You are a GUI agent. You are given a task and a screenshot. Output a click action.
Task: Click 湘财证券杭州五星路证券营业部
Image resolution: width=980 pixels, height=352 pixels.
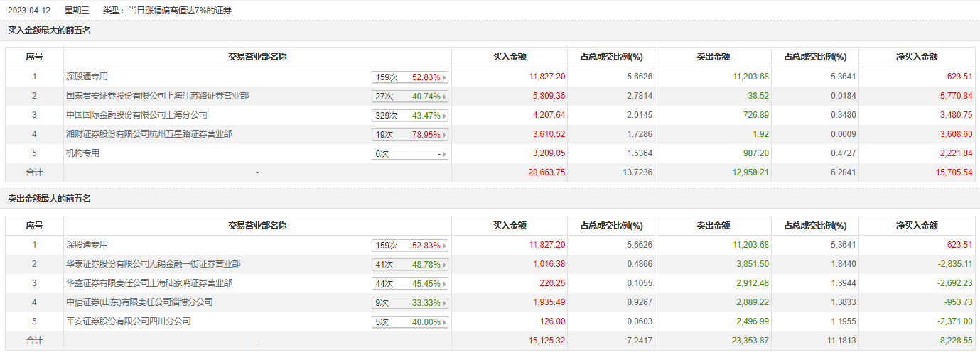coord(149,133)
